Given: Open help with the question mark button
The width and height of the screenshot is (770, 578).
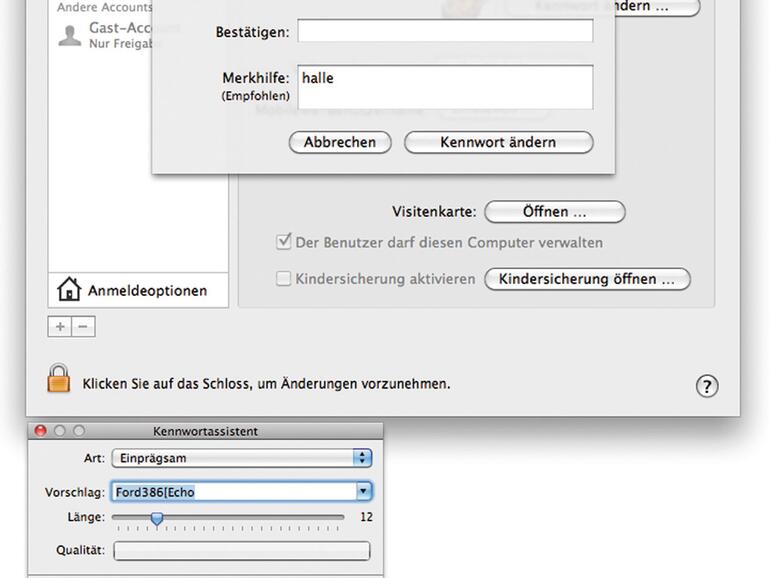Looking at the screenshot, I should tap(707, 386).
